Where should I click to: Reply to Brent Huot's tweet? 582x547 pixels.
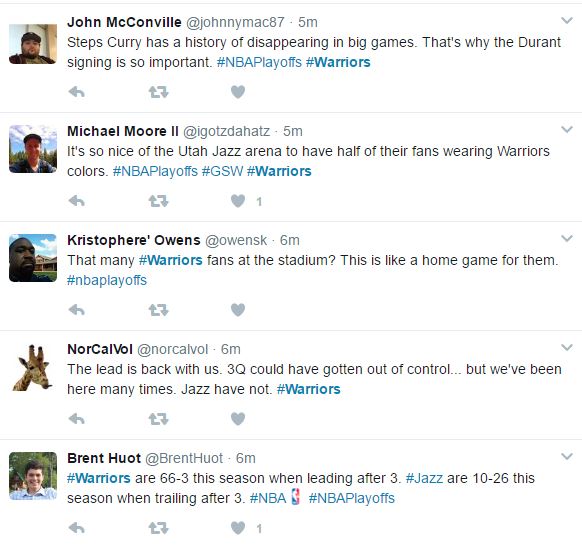(x=77, y=528)
